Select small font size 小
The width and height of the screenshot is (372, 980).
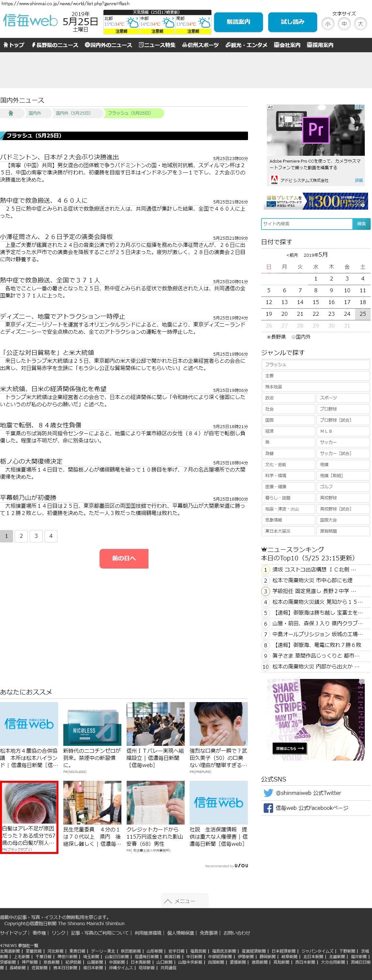[328, 24]
